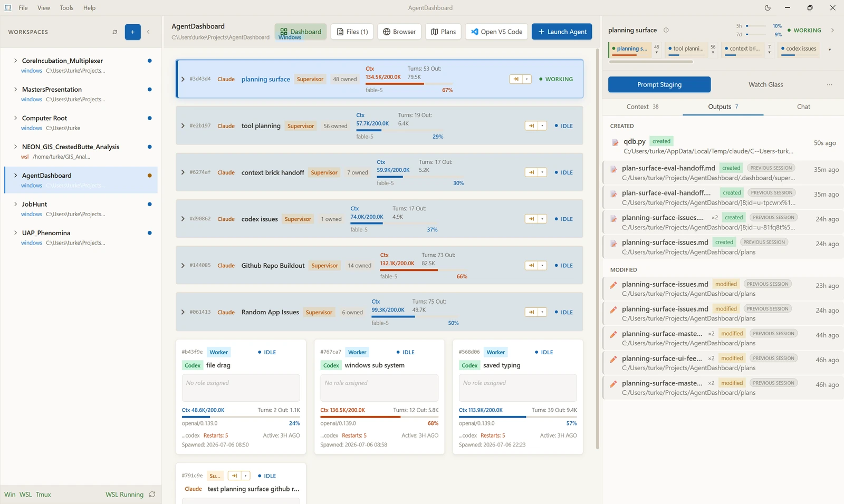Click the VS Code logo icon
Viewport: 844px width, 504px height.
475,32
